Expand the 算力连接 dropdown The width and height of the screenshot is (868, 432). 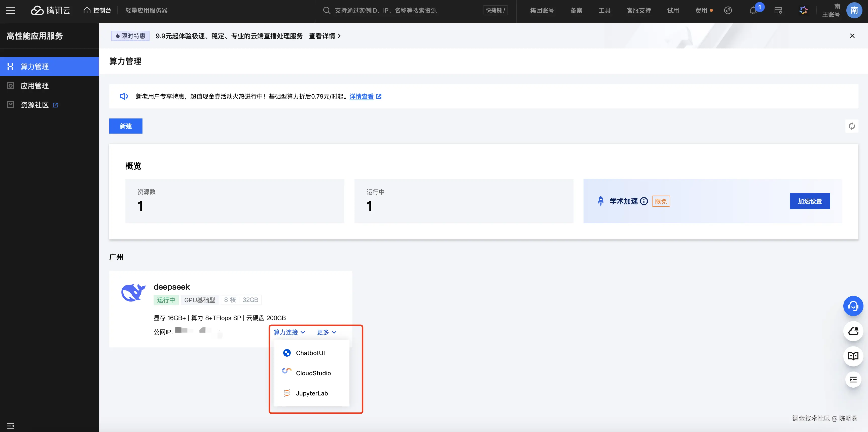click(x=289, y=332)
